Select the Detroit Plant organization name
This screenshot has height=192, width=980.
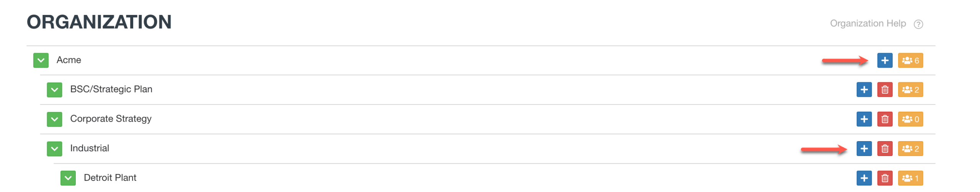click(x=110, y=178)
